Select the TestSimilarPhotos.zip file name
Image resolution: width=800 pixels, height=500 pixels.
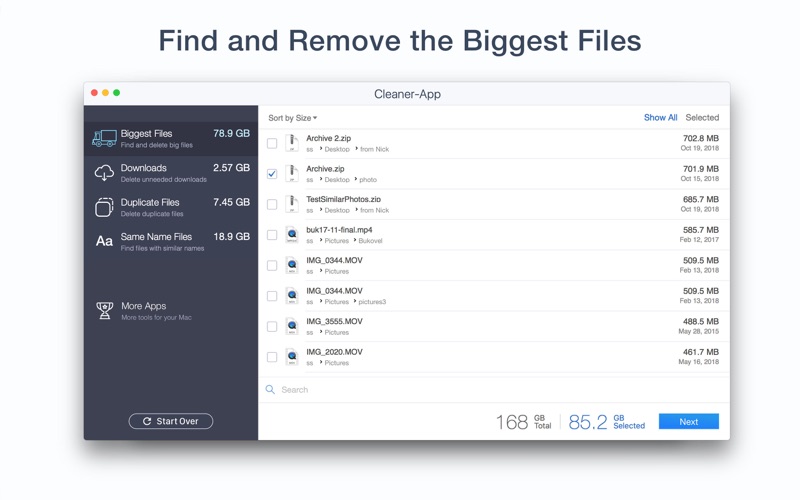[x=343, y=199]
